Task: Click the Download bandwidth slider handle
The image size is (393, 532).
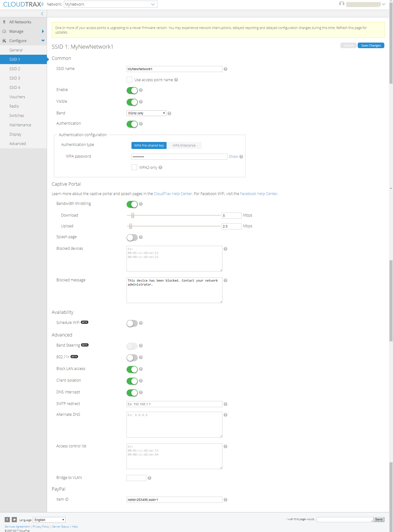Action: tap(133, 215)
